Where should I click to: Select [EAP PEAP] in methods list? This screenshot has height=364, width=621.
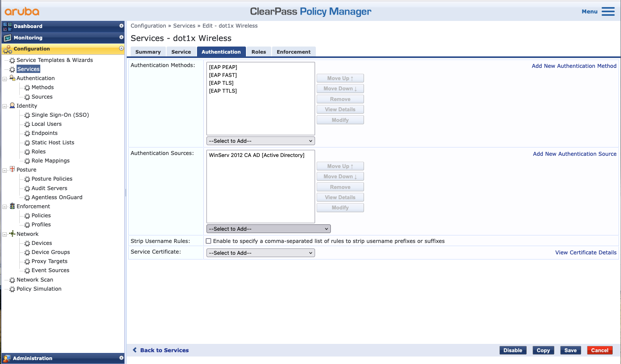pos(223,67)
